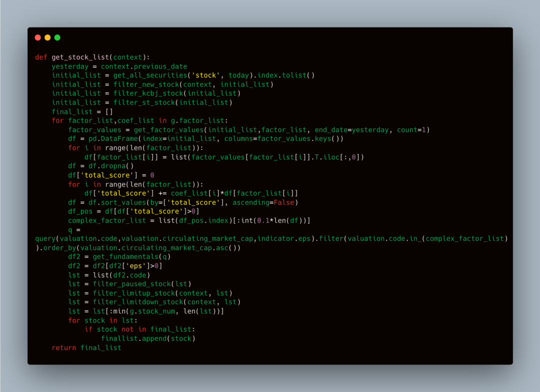Click 'count=1' argument
Image resolution: width=540 pixels, height=392 pixels.
(x=411, y=130)
